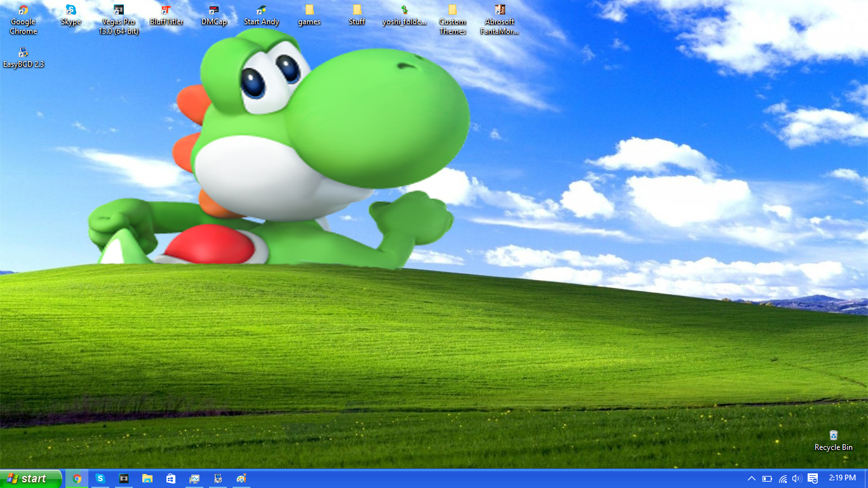Image resolution: width=868 pixels, height=488 pixels.
Task: Open the computer-shaped taskbar app icon
Action: (x=218, y=478)
